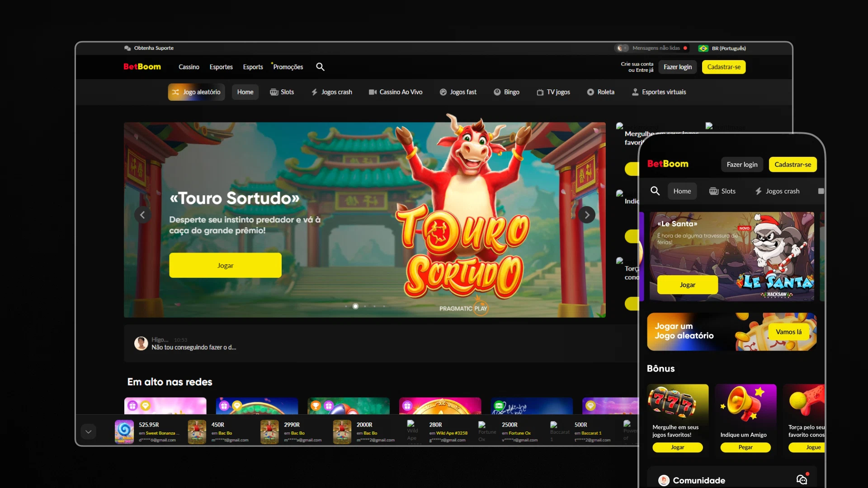Image resolution: width=868 pixels, height=488 pixels.
Task: Click the Comunidade chat bubble icon
Action: point(802,479)
